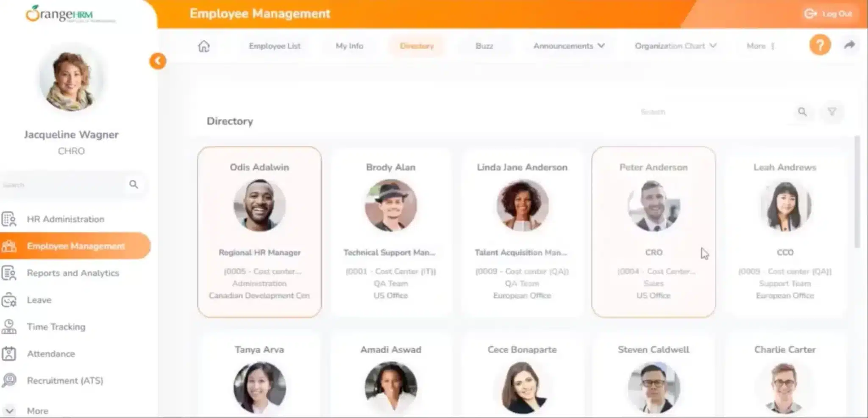Click the directory search magnifier icon
The width and height of the screenshot is (868, 418).
[x=802, y=112]
